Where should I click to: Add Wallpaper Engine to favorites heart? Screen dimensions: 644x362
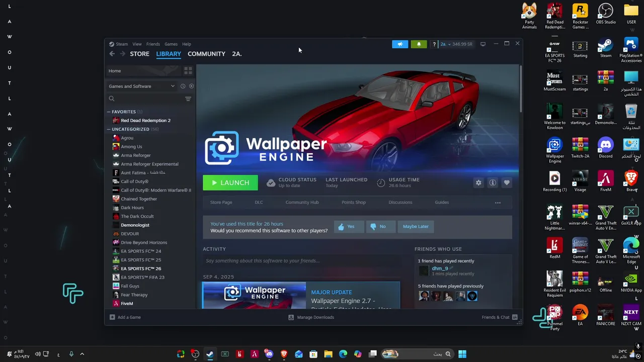point(507,183)
